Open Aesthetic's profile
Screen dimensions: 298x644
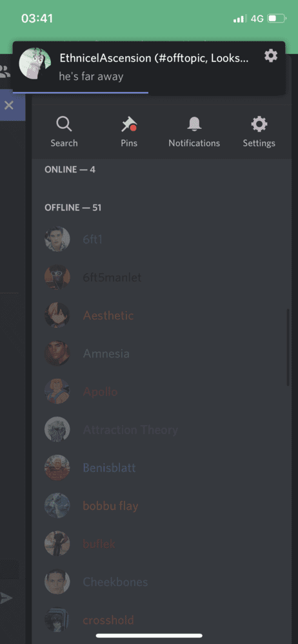tap(161, 316)
